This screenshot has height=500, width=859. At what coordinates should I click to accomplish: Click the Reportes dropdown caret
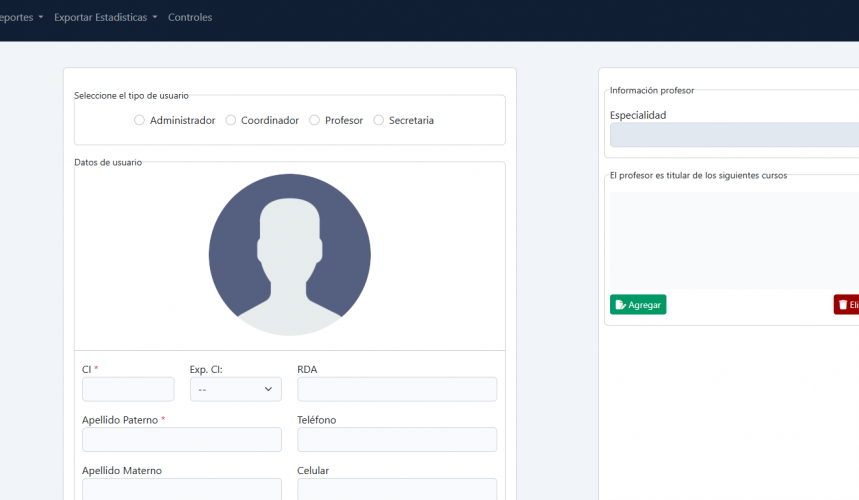pyautogui.click(x=41, y=18)
